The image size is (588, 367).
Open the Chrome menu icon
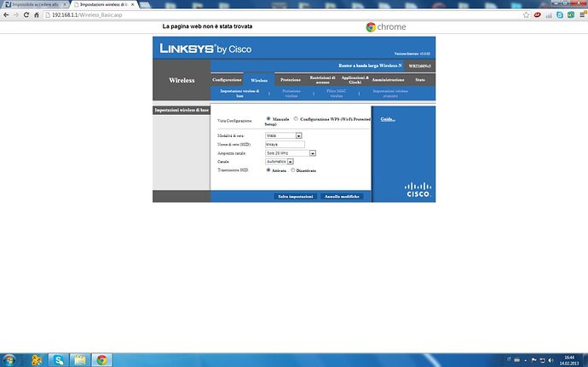coord(579,15)
